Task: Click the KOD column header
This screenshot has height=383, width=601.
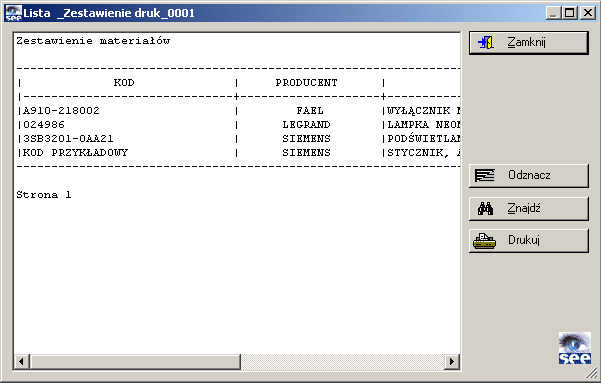Action: [124, 83]
